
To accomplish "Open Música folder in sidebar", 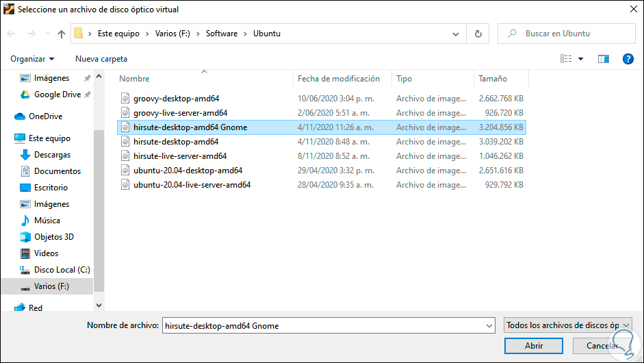I will pyautogui.click(x=47, y=221).
